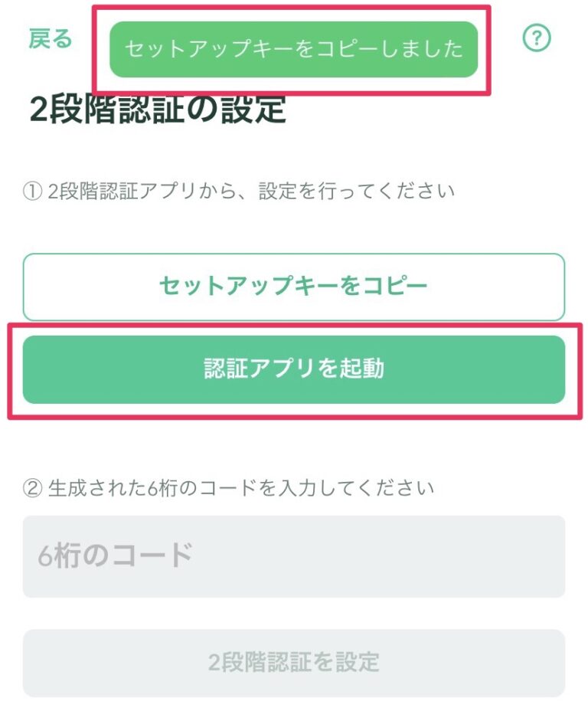Launch authenticator with 認証アプリを起動

294,369
